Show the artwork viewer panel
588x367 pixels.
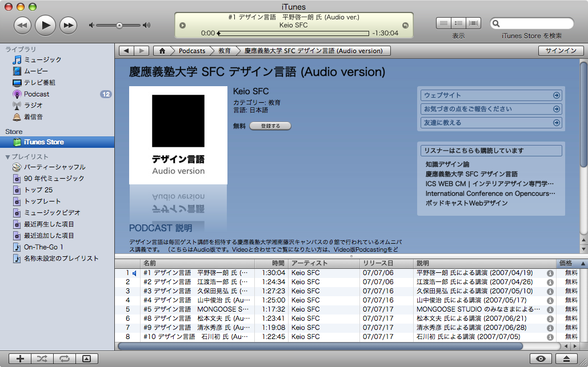86,358
